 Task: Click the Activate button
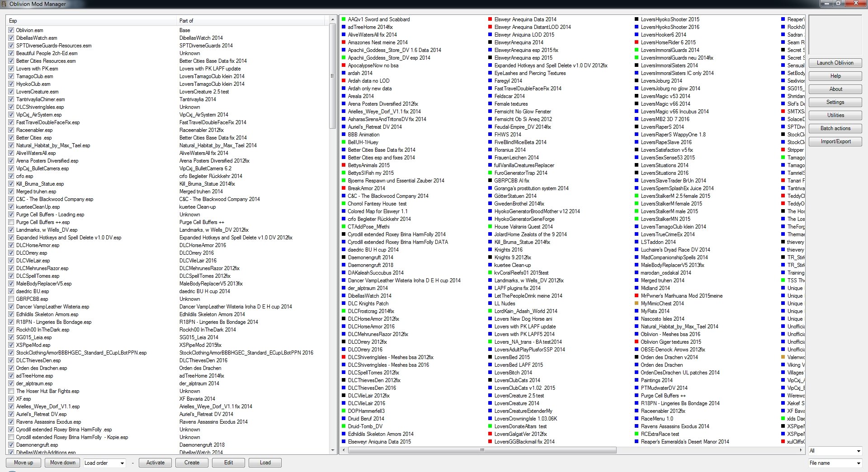coord(156,463)
